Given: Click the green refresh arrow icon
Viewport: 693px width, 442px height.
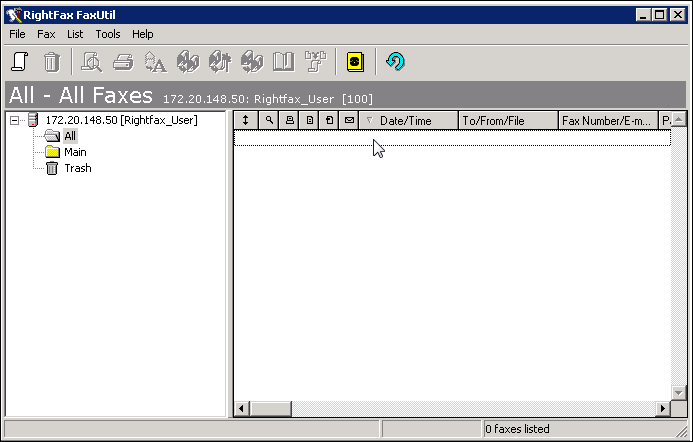Looking at the screenshot, I should pos(395,61).
